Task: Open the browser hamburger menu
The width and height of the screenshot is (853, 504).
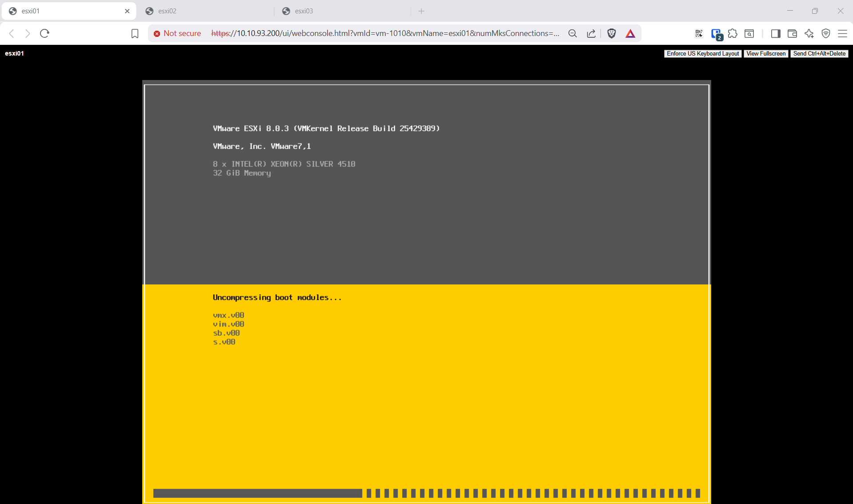Action: pyautogui.click(x=843, y=33)
